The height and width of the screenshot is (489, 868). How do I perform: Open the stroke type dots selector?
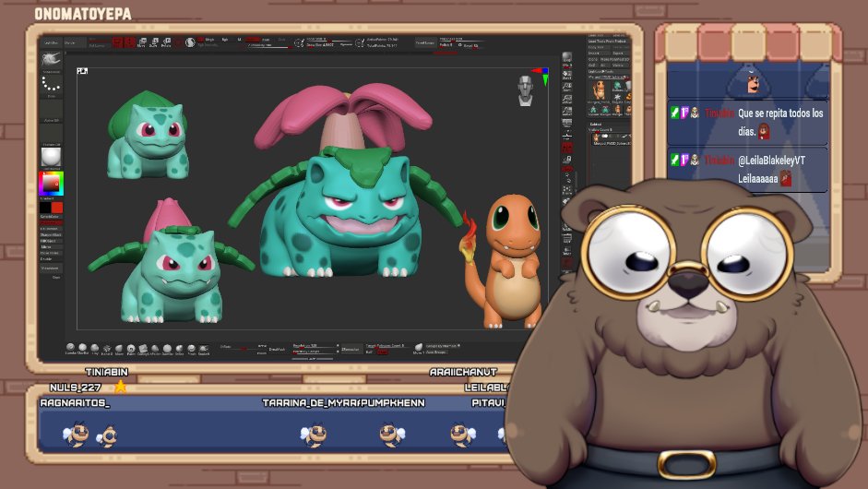[51, 84]
